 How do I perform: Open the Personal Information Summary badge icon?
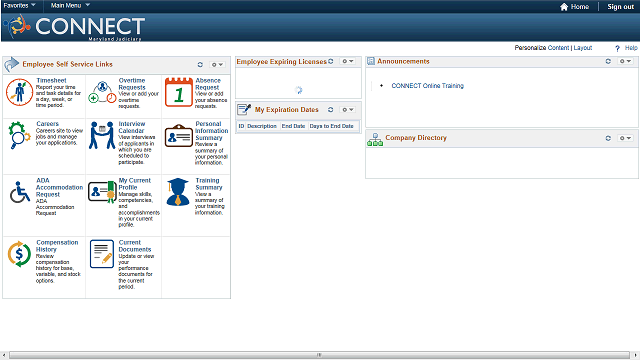(x=179, y=136)
